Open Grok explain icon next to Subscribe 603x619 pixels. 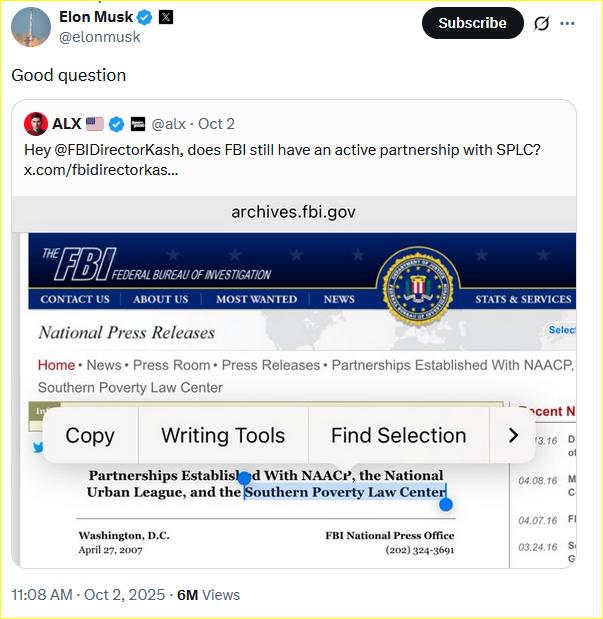[541, 23]
